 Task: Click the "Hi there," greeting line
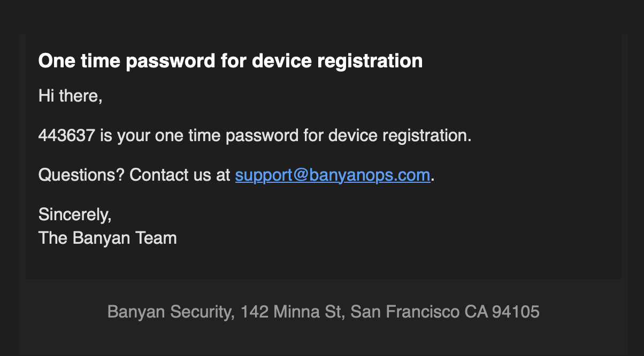pos(70,97)
